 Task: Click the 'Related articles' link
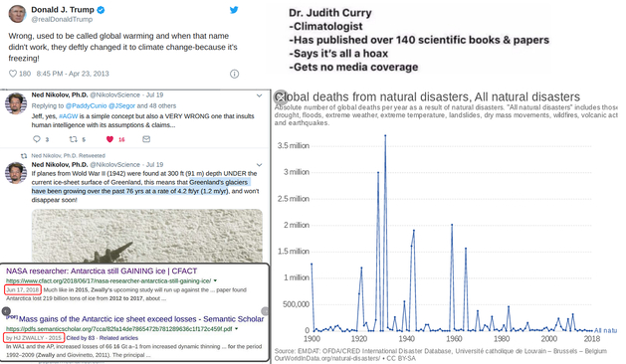coord(118,338)
